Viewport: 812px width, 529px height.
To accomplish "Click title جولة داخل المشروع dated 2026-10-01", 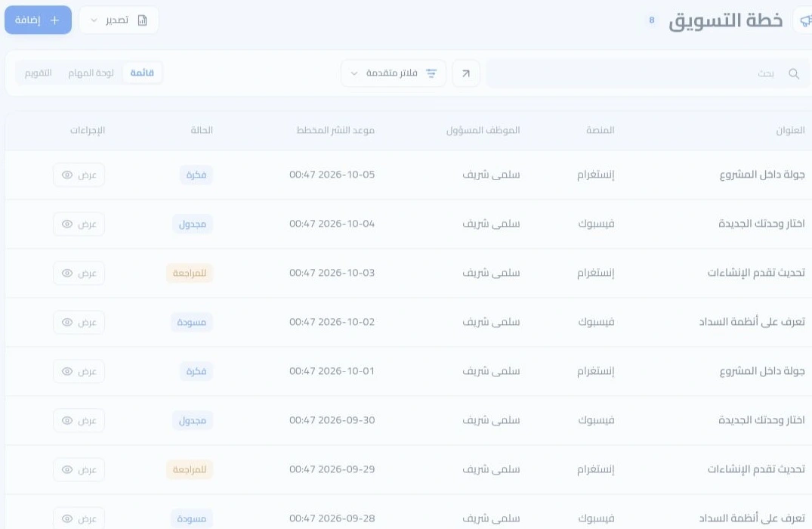I will [762, 372].
